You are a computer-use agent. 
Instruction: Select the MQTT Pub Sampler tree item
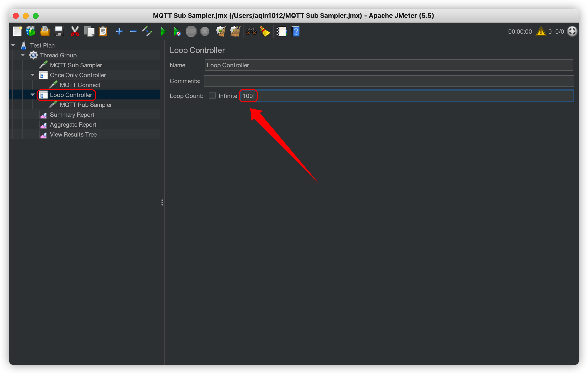(86, 105)
